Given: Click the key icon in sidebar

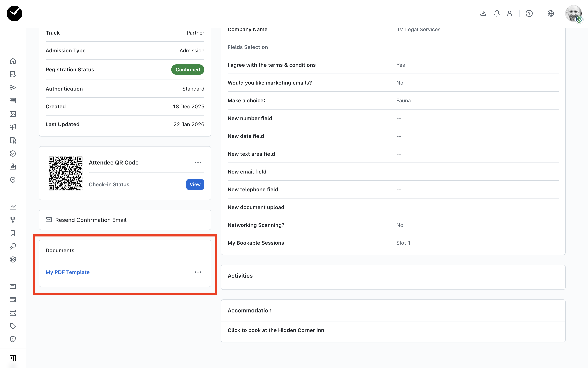Looking at the screenshot, I should [13, 246].
